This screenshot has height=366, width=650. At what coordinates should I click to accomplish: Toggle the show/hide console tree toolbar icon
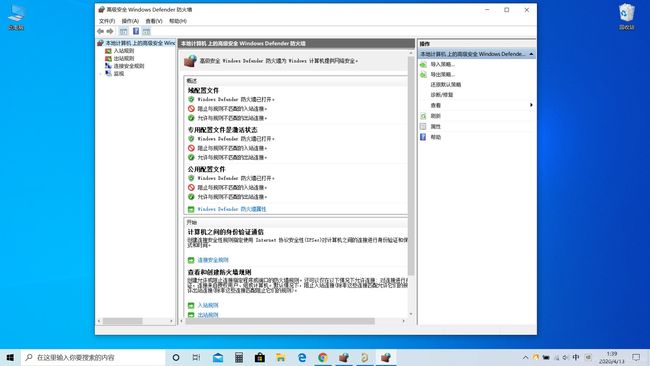click(124, 32)
